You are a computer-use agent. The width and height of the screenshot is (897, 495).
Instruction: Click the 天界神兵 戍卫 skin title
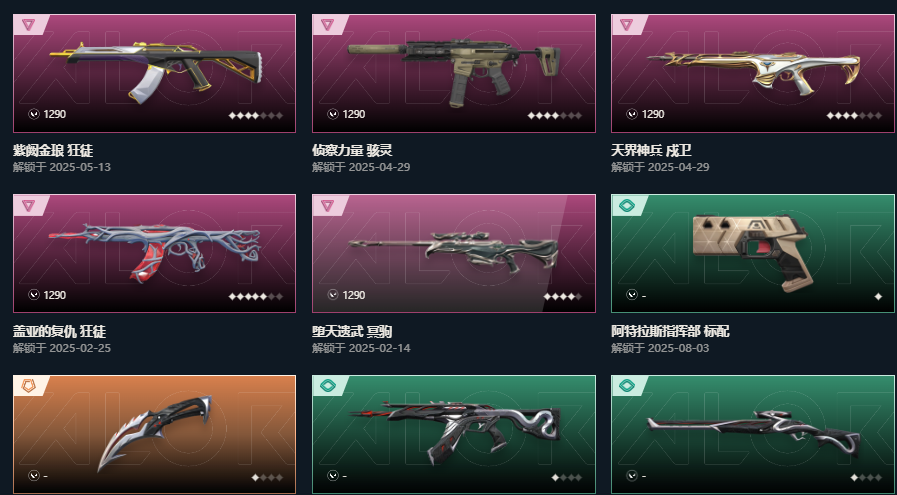coord(651,151)
